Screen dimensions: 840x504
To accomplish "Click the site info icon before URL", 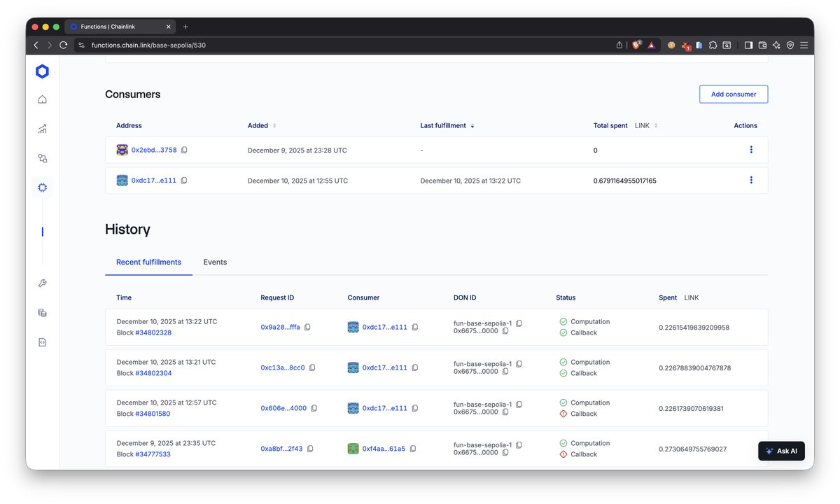I will coord(81,45).
